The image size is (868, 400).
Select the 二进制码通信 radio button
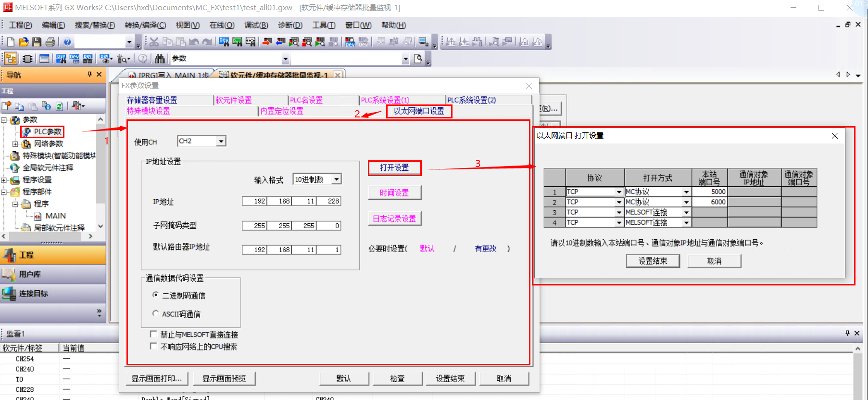(x=155, y=295)
